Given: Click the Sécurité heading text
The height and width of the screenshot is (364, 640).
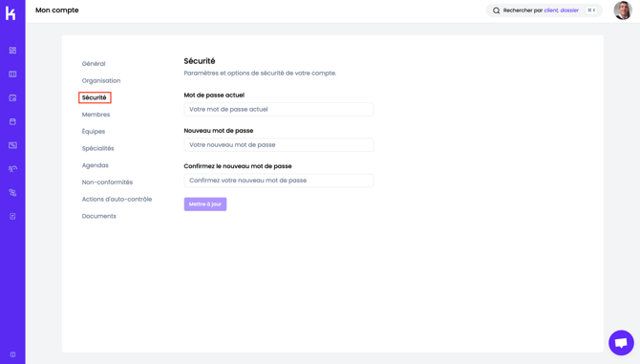Looking at the screenshot, I should (200, 61).
